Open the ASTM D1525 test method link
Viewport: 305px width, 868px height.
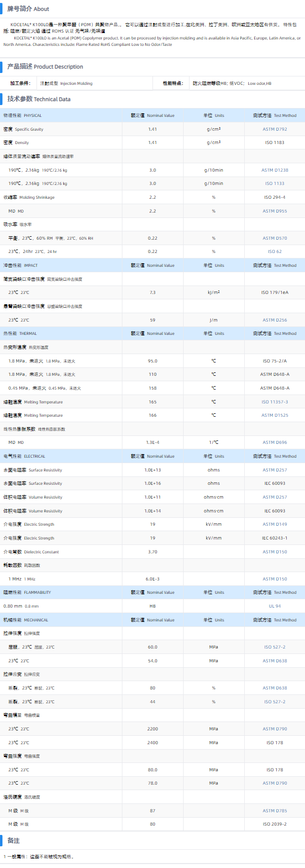point(274,415)
